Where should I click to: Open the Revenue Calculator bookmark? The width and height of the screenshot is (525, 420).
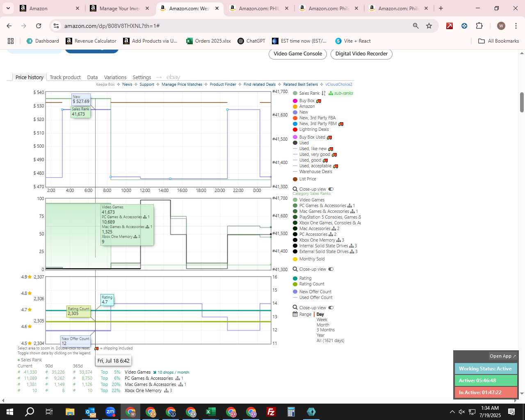(x=91, y=41)
